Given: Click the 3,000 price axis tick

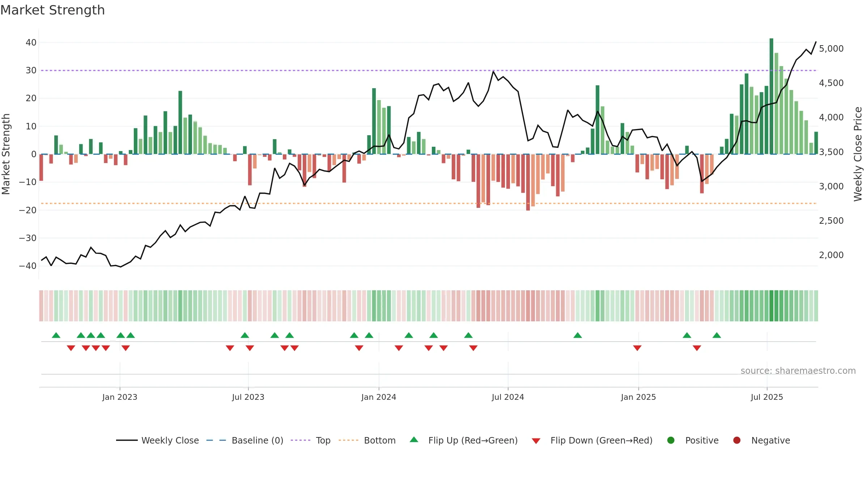Looking at the screenshot, I should (831, 186).
